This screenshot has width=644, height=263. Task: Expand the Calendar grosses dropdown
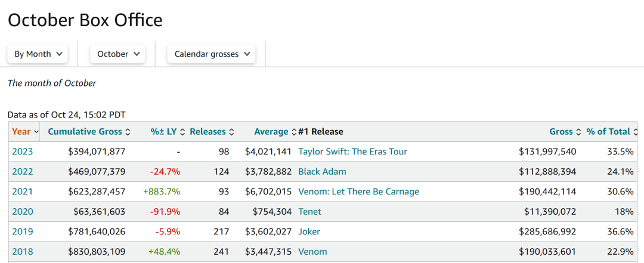(211, 54)
